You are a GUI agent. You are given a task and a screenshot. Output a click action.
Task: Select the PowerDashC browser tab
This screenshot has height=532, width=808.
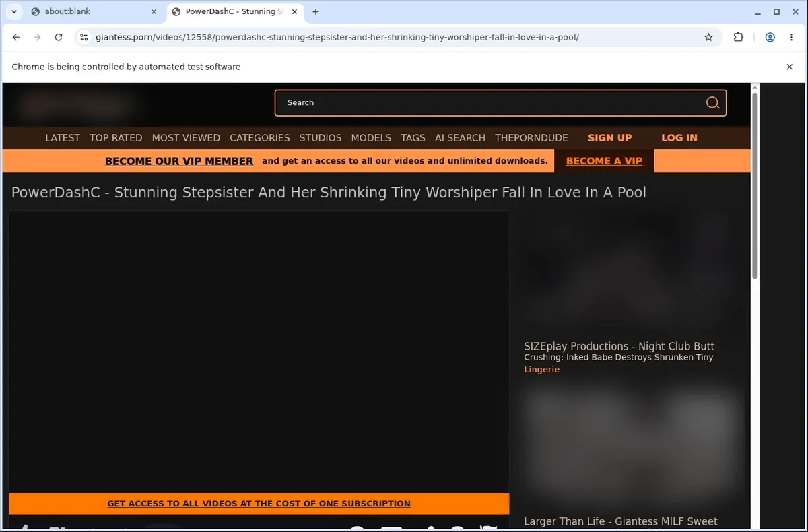click(x=234, y=11)
